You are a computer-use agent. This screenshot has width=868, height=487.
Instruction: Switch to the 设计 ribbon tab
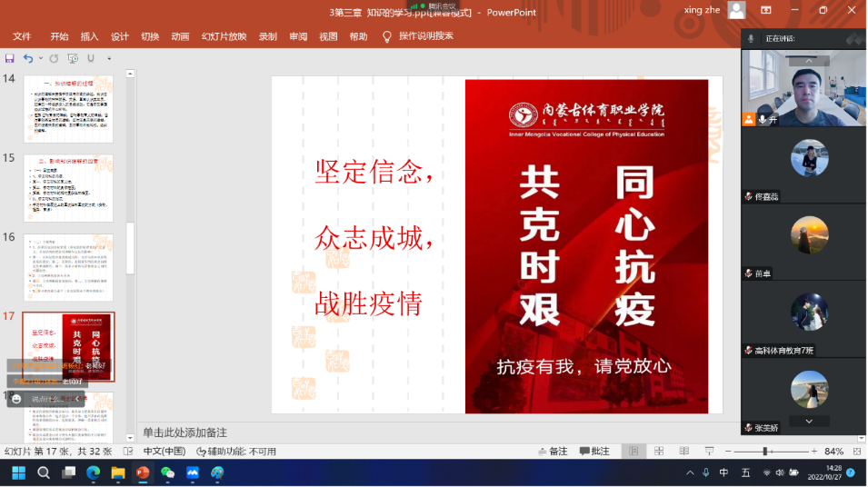coord(120,36)
